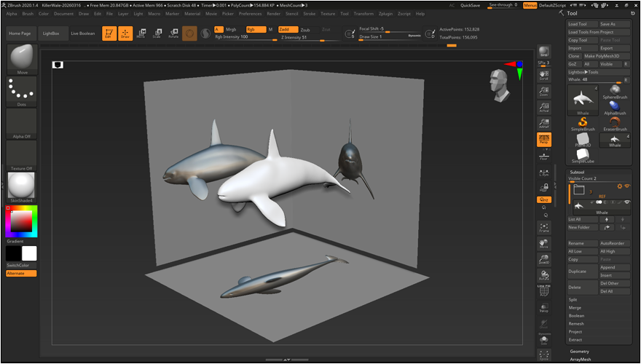Screen dimensions: 641x364
Task: Toggle Persp perspective view
Action: click(543, 138)
